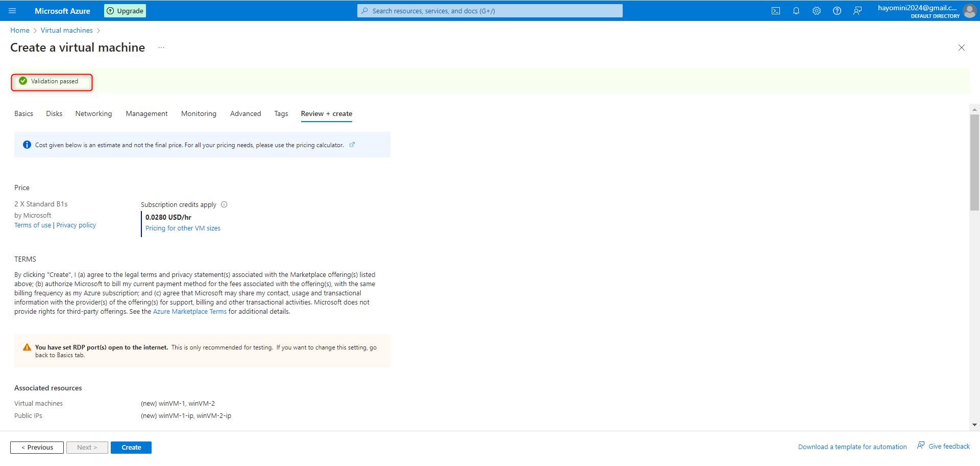Open the Help question mark menu
This screenshot has width=980, height=466.
click(837, 11)
